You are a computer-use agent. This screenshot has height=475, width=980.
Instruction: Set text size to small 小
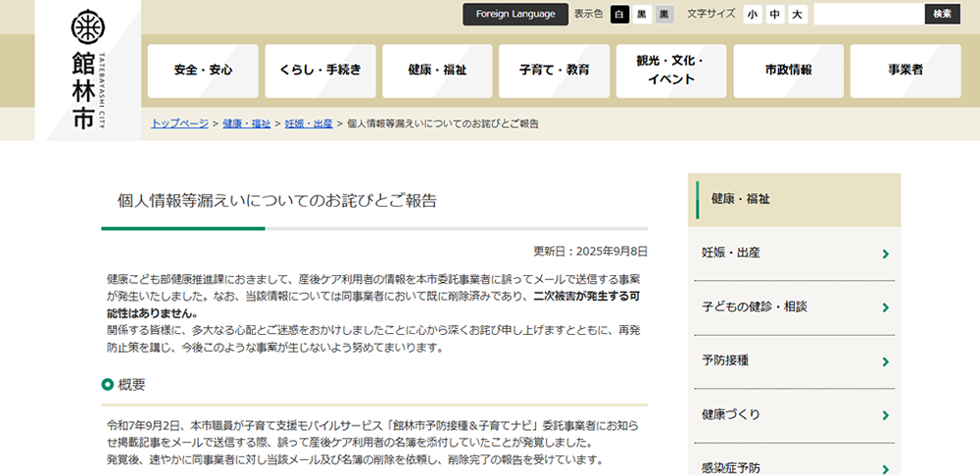[753, 15]
